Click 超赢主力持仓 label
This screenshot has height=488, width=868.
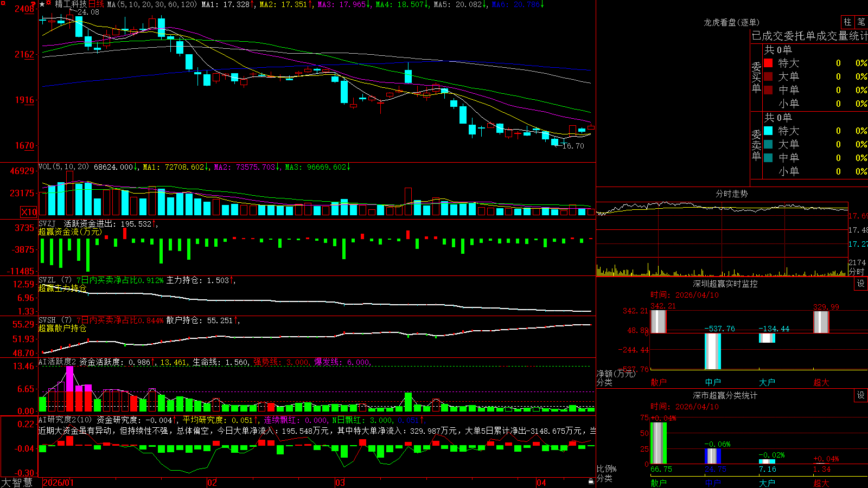coord(62,288)
